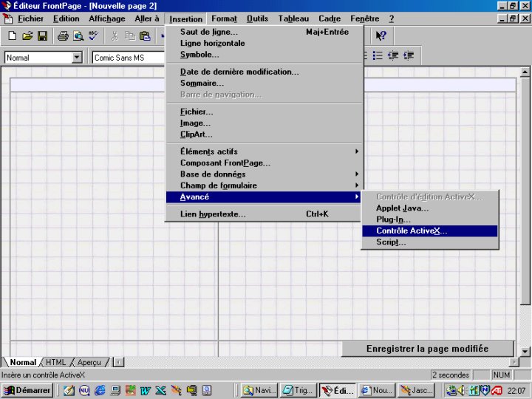Switch to the Normal view tab

(23, 362)
